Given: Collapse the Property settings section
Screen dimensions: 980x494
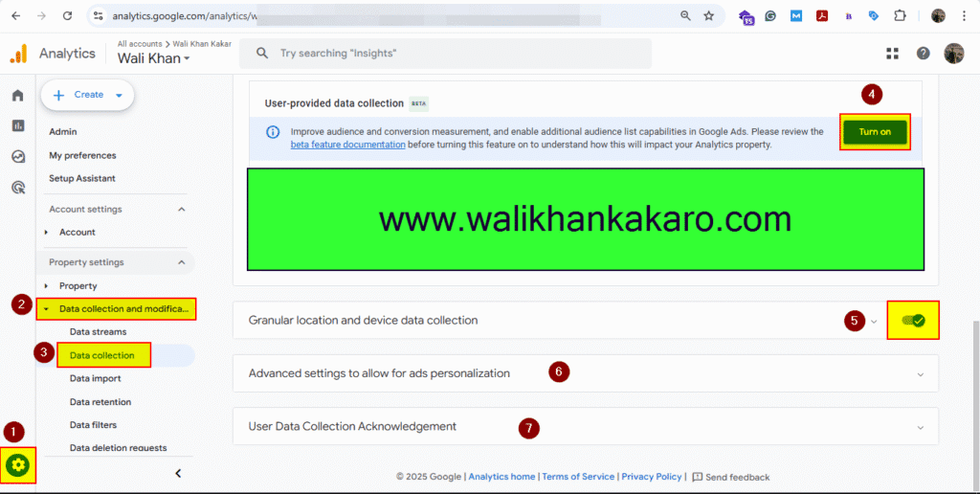Looking at the screenshot, I should 181,262.
